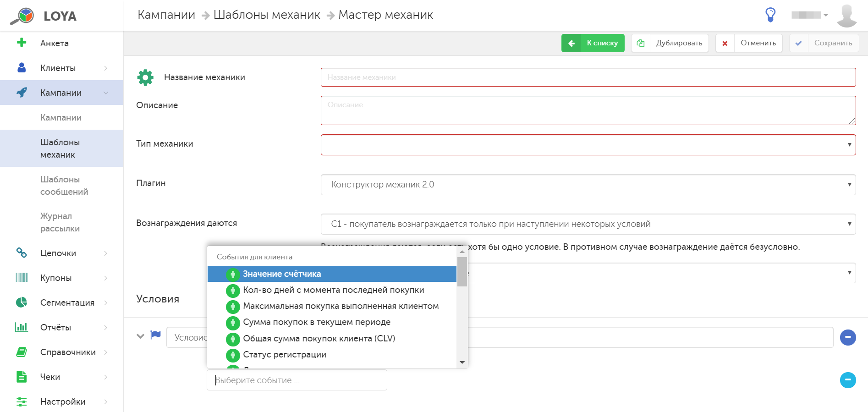Focus the Выберите событие search field
The height and width of the screenshot is (412, 868).
(x=297, y=380)
